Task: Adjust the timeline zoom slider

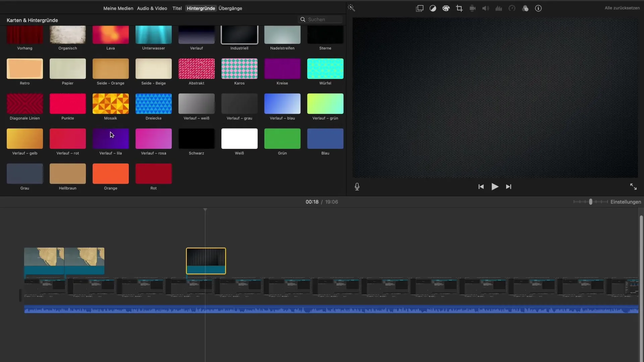Action: coord(591,202)
